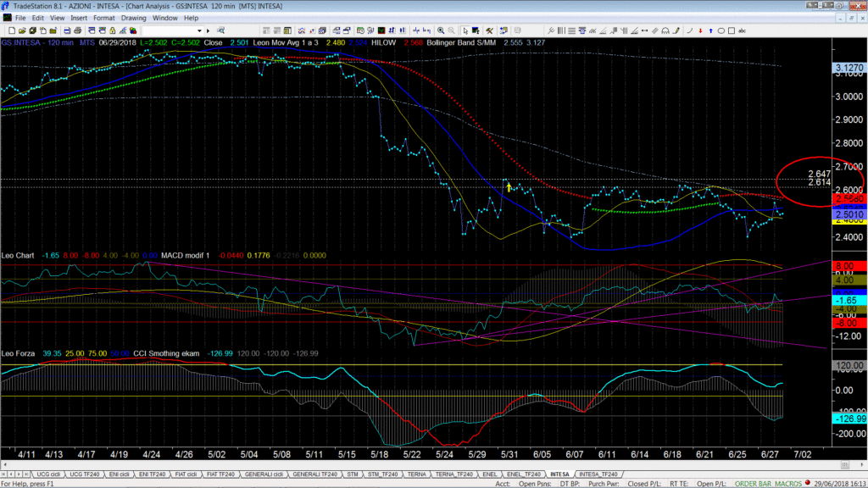868x488 pixels.
Task: Open the Drawing menu
Action: tap(133, 18)
